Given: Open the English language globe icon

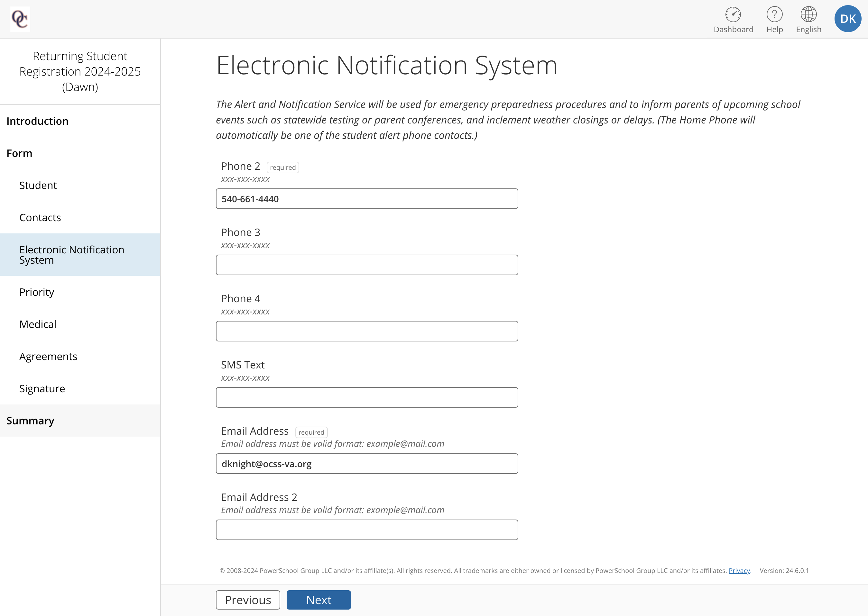Looking at the screenshot, I should (x=808, y=14).
